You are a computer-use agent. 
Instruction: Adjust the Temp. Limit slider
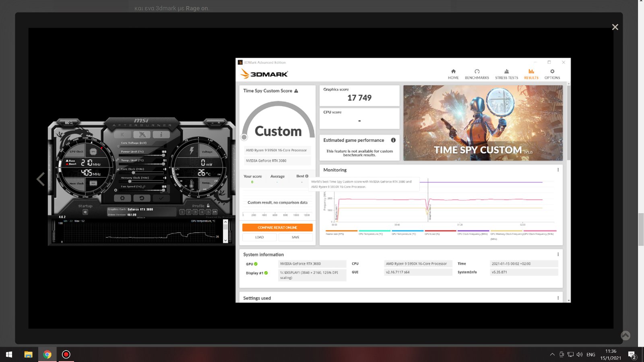click(x=142, y=164)
